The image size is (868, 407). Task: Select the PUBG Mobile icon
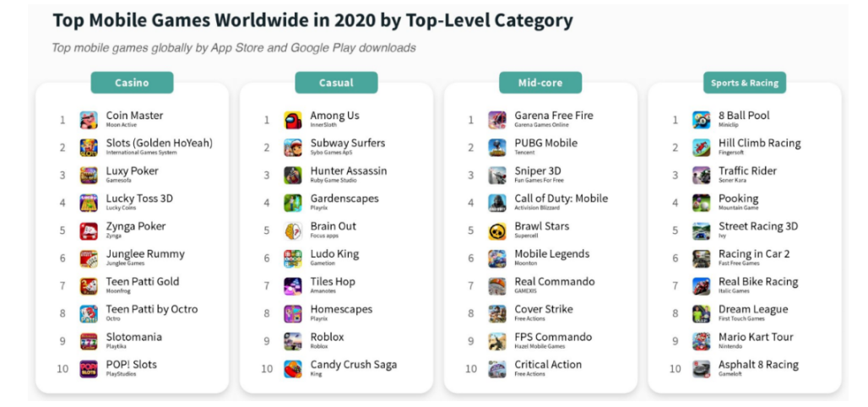coord(497,148)
